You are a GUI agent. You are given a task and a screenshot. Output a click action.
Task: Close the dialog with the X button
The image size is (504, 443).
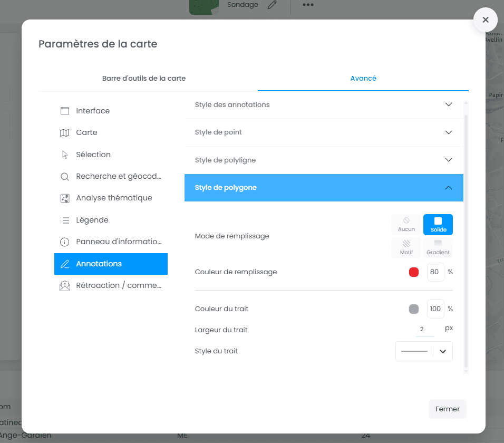coord(486,20)
